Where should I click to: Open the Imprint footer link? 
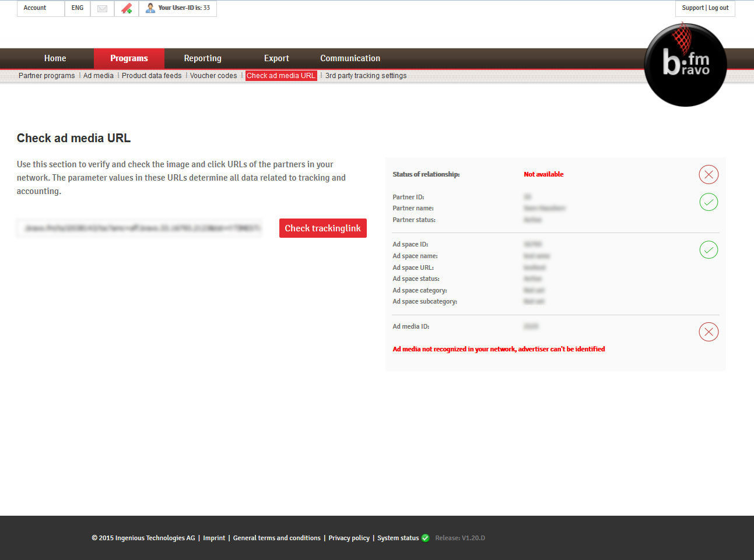[214, 538]
